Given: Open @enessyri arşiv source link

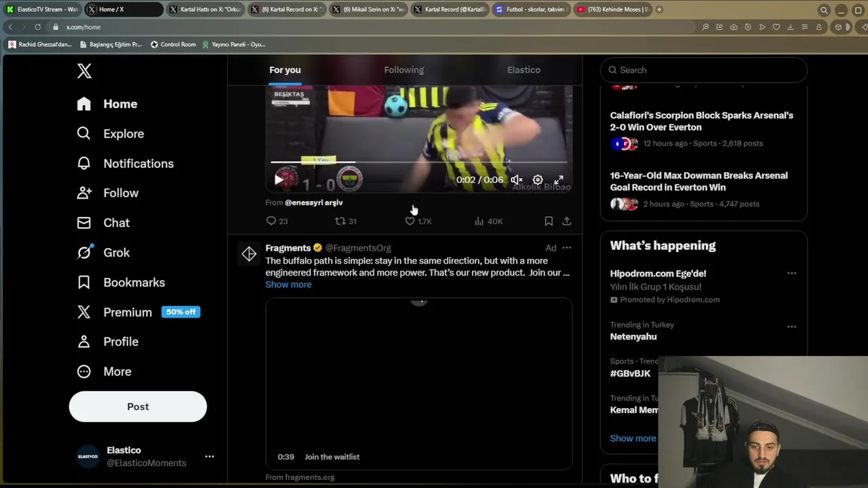Looking at the screenshot, I should coord(314,203).
